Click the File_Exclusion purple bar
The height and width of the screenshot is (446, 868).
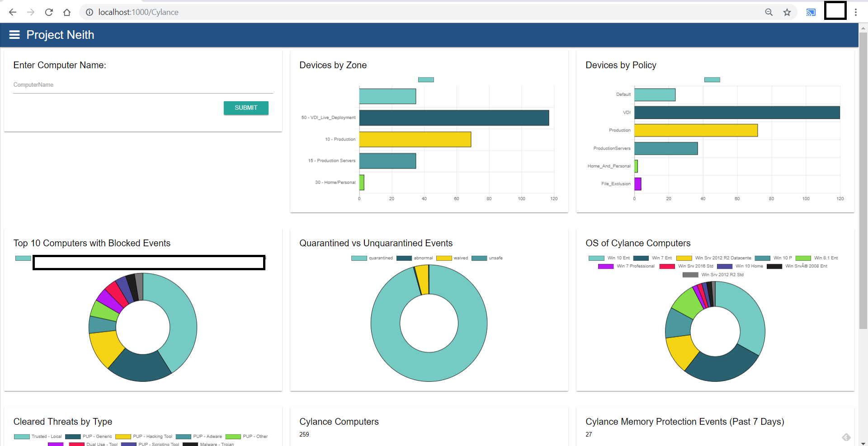637,184
